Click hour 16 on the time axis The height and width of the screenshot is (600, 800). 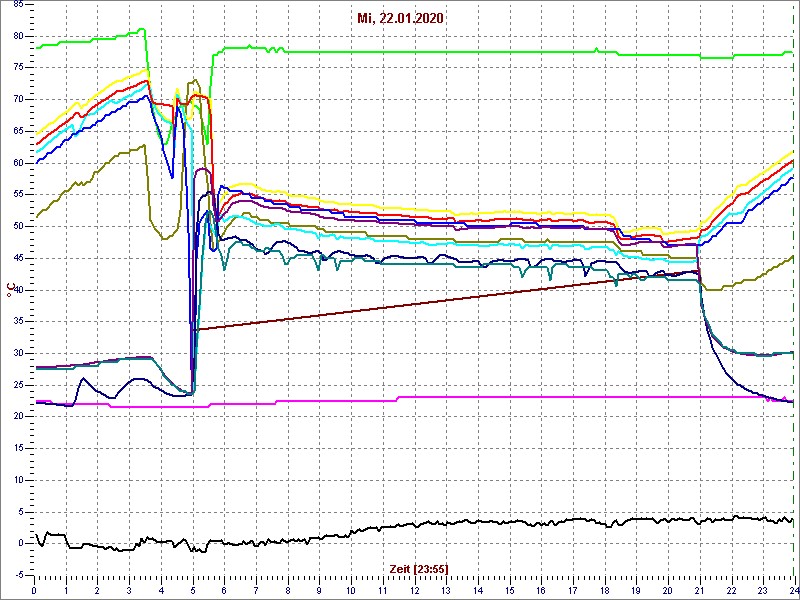(x=541, y=589)
